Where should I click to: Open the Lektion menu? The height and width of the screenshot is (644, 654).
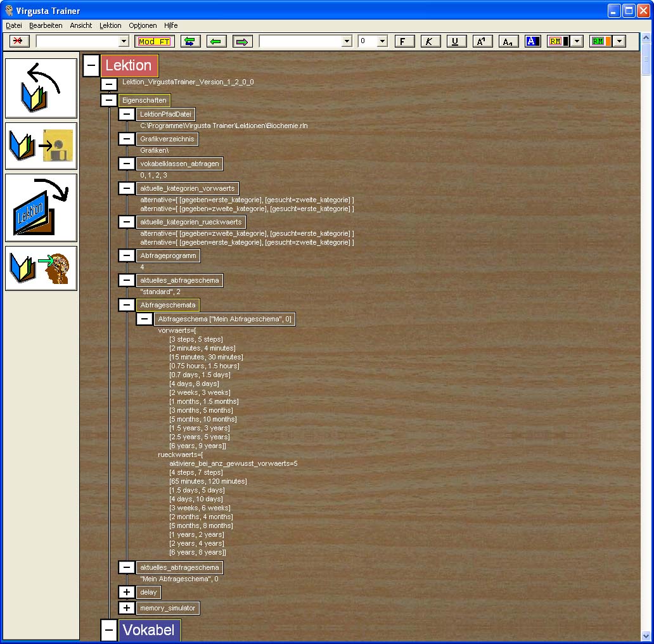click(110, 25)
